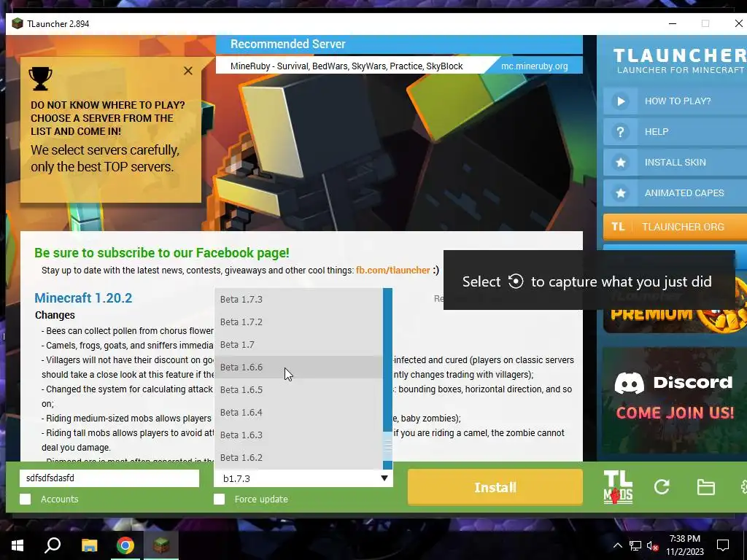This screenshot has width=747, height=560.
Task: Click the capture circle icon in the tip
Action: point(516,281)
